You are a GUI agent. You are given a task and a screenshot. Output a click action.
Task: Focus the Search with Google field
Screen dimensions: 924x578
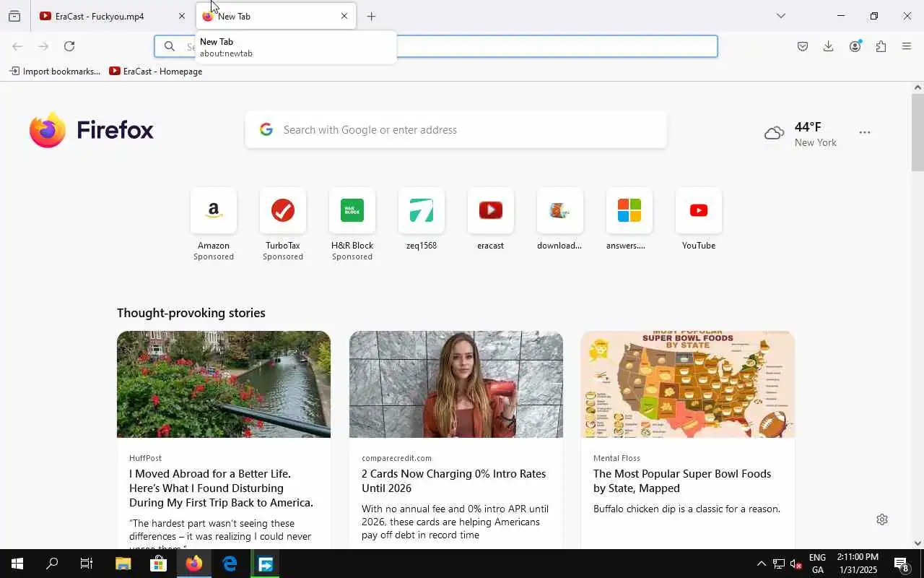click(456, 130)
